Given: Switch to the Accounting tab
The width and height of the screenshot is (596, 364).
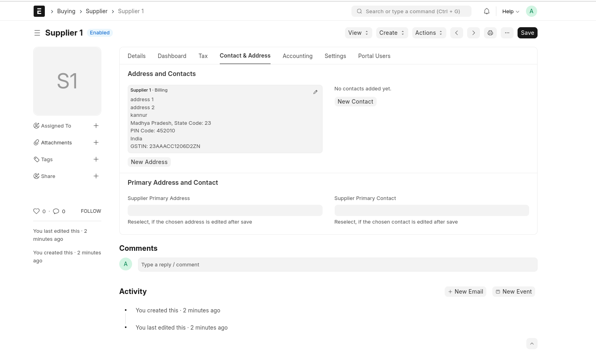Looking at the screenshot, I should click(x=297, y=56).
